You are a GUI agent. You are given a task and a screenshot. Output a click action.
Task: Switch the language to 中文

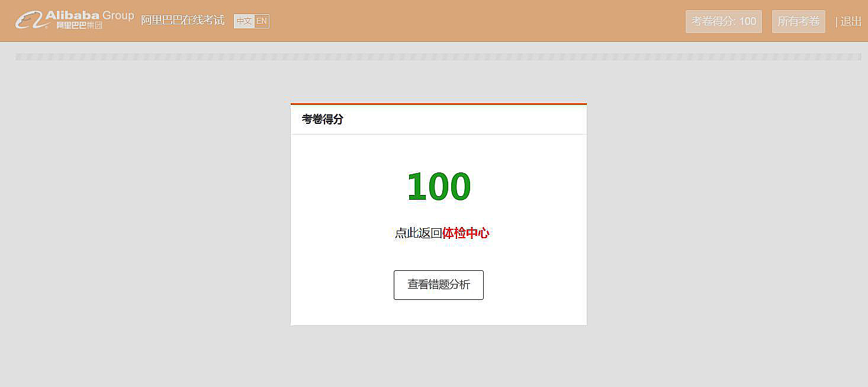(x=244, y=21)
